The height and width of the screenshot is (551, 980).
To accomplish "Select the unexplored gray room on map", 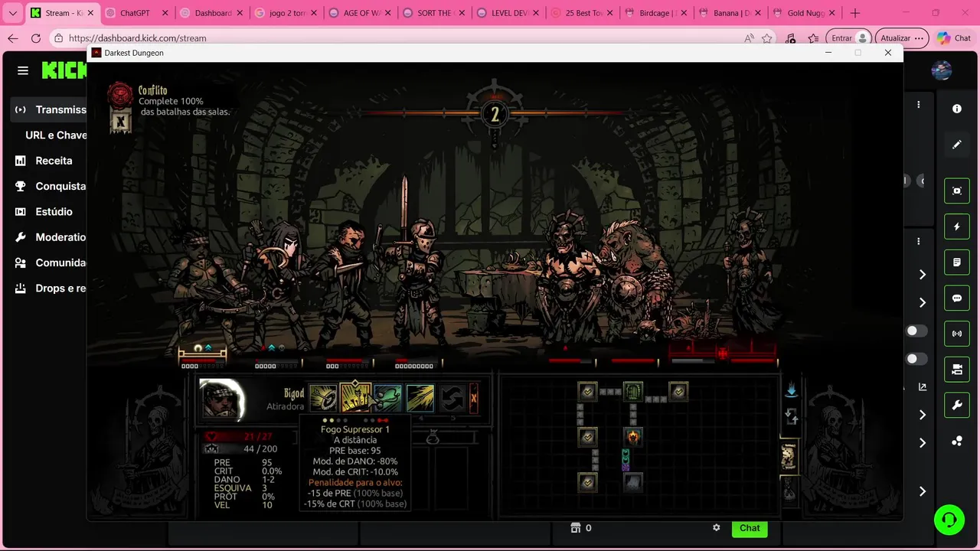I will [633, 482].
